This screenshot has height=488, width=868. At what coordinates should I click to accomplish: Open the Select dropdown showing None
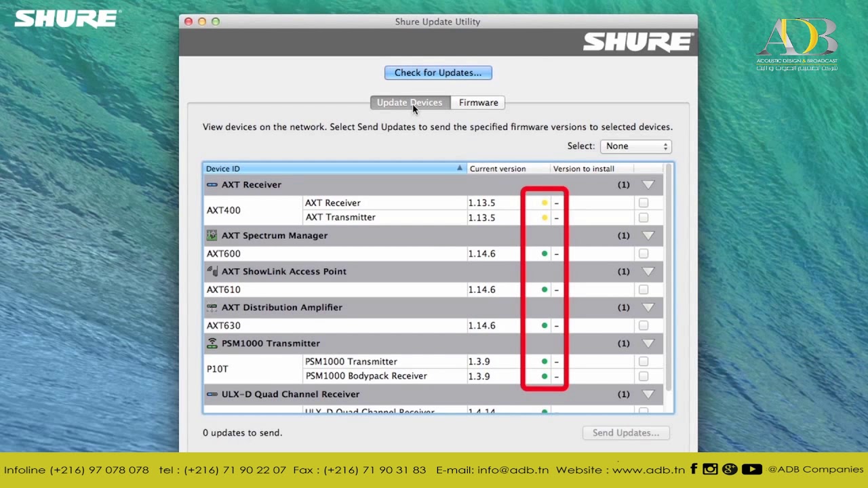pos(635,146)
